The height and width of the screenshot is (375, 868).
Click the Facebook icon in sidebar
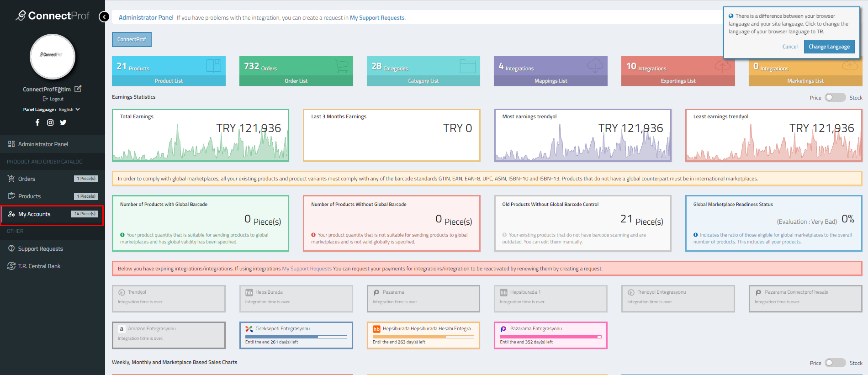(37, 122)
